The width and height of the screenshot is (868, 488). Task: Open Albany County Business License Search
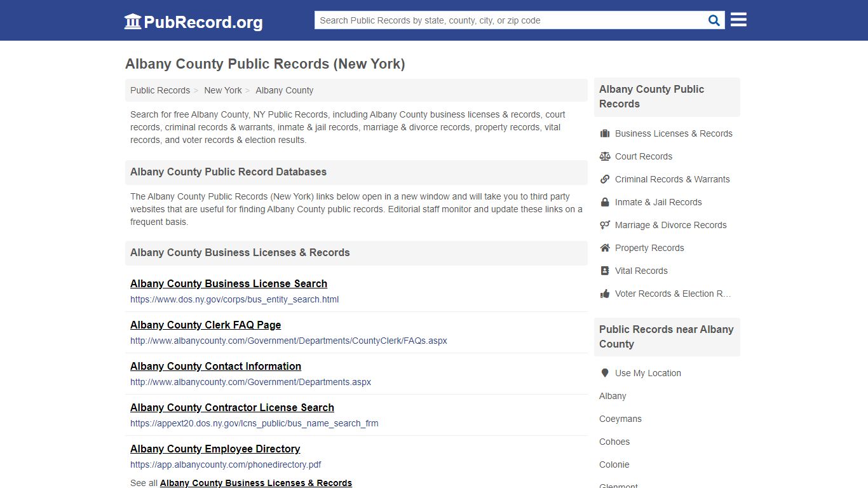(229, 283)
